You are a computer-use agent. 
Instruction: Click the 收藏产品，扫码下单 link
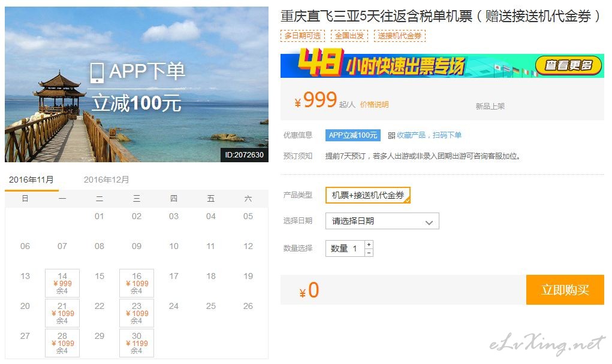[429, 135]
